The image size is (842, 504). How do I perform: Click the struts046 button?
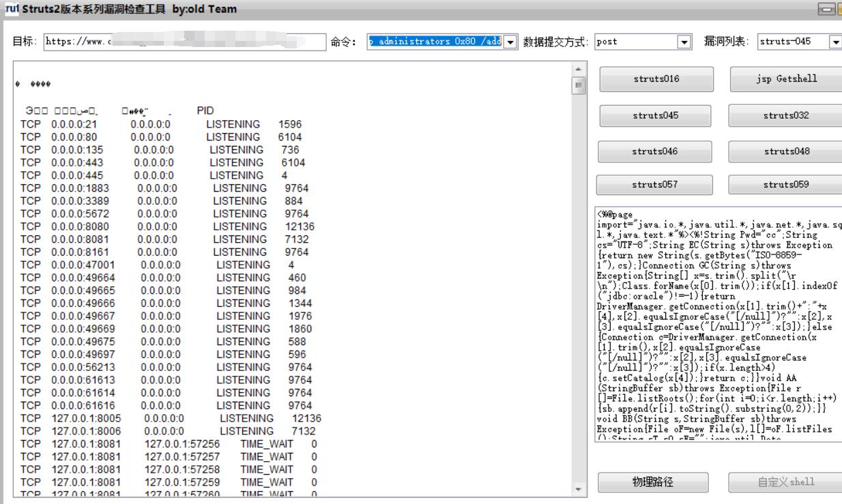point(655,151)
